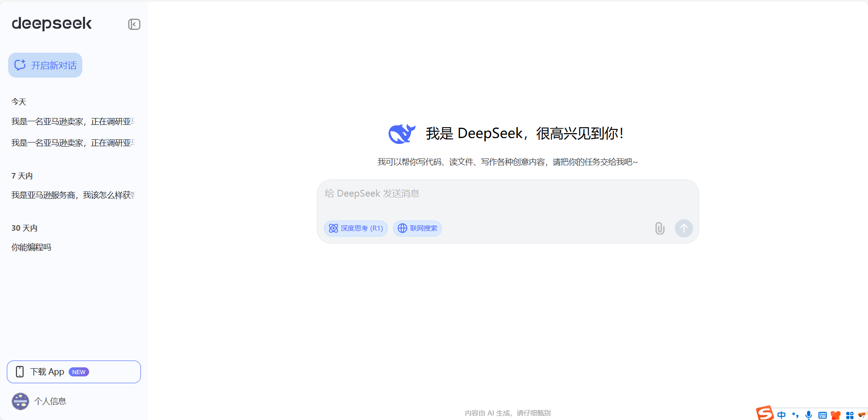
Task: Open the second chat under 今天
Action: (x=73, y=143)
